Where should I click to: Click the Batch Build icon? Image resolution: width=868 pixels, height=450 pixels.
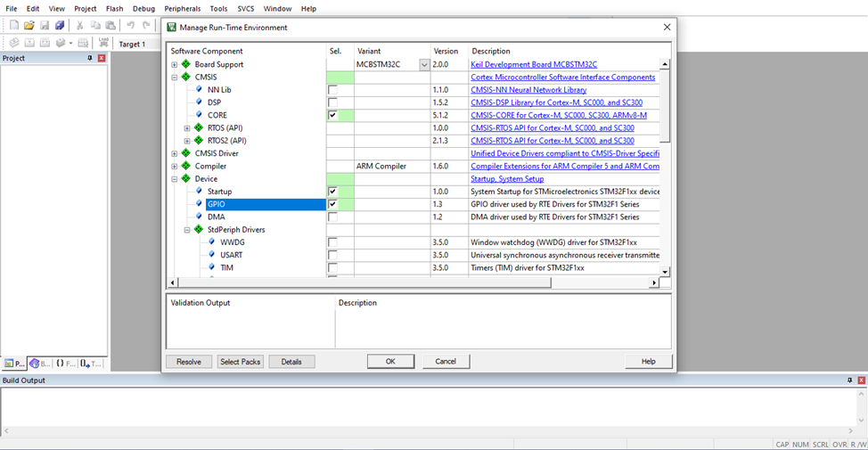[61, 43]
